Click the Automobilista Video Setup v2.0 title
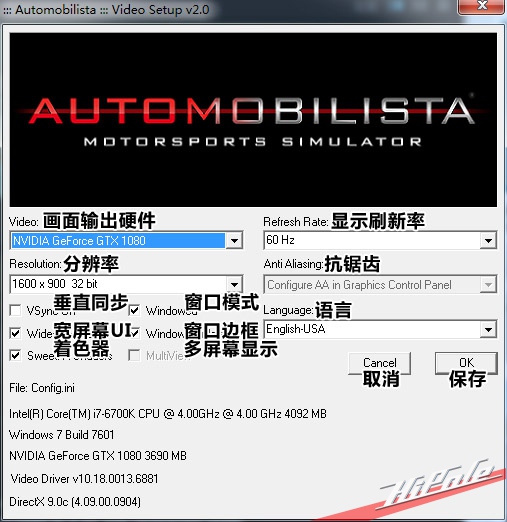The image size is (507, 522). [106, 9]
